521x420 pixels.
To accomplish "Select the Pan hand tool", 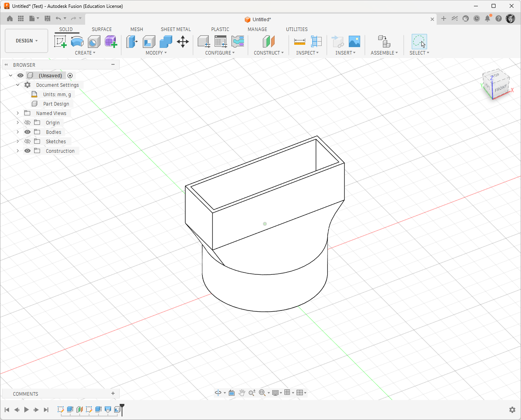I will (242, 393).
